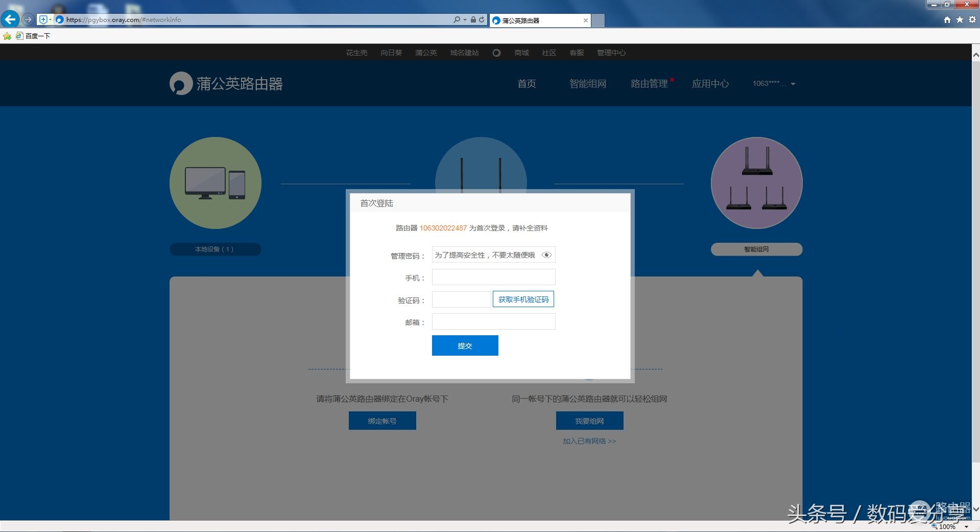Screen dimensions: 980x532
Task: Click the 邮箱 email input field
Action: tap(493, 321)
